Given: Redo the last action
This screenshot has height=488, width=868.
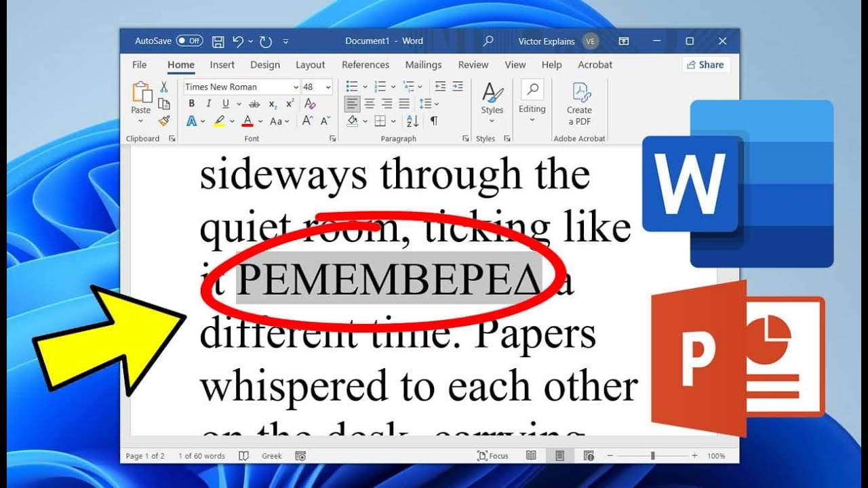Looking at the screenshot, I should (x=266, y=41).
